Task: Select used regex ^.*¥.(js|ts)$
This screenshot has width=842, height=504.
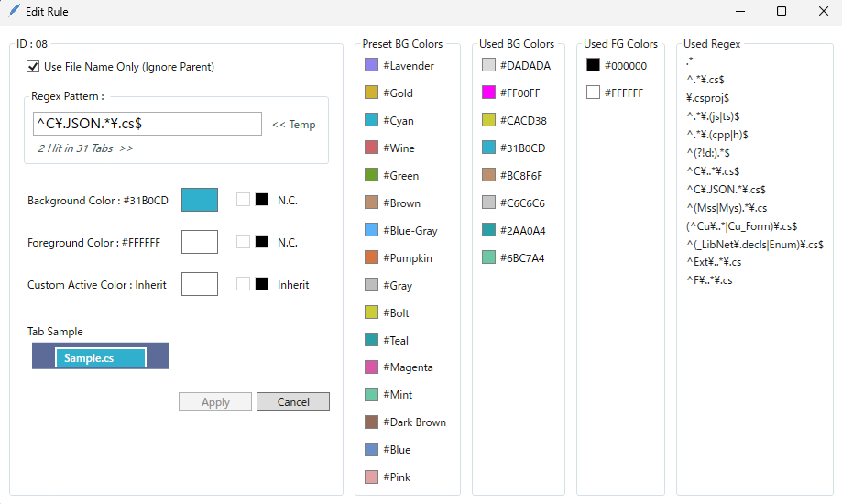Action: (713, 116)
